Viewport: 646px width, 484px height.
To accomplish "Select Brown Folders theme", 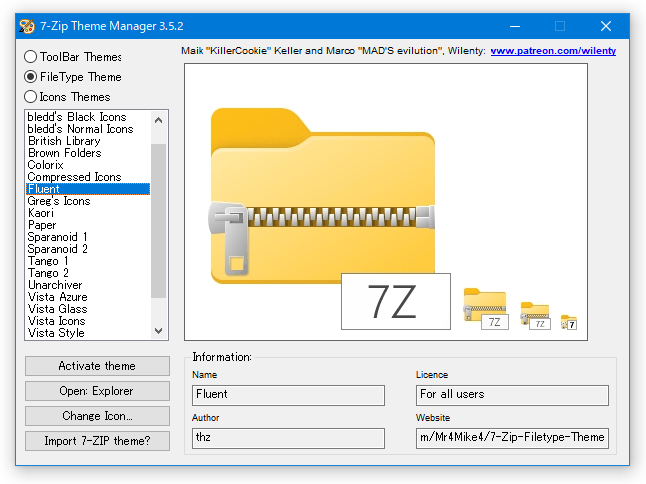I will [x=88, y=153].
